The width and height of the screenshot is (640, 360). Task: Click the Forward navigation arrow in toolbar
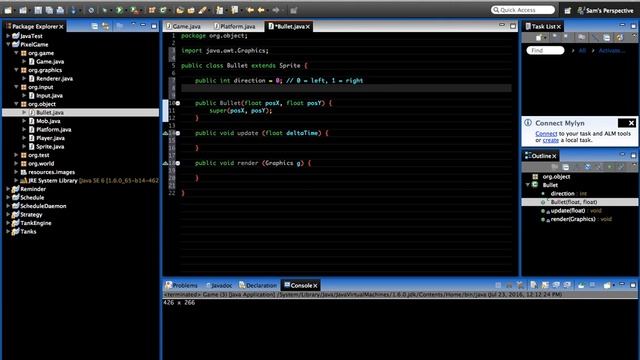pos(276,10)
